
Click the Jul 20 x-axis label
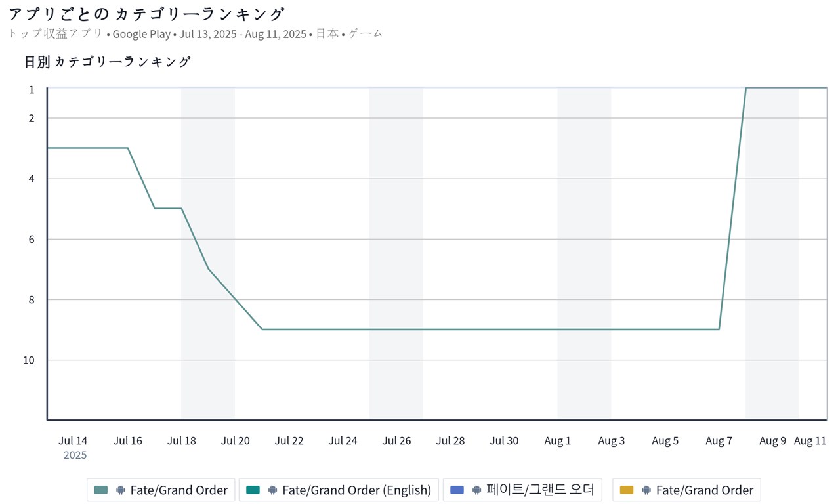click(x=235, y=441)
